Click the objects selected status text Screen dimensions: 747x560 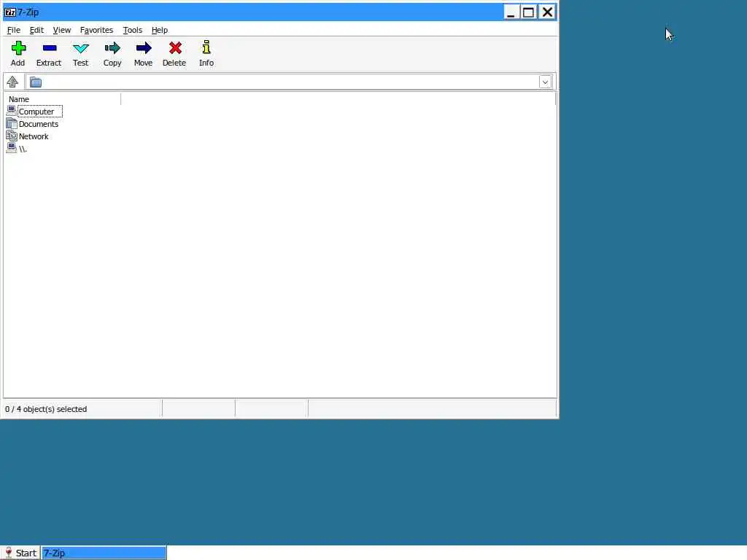coord(46,409)
